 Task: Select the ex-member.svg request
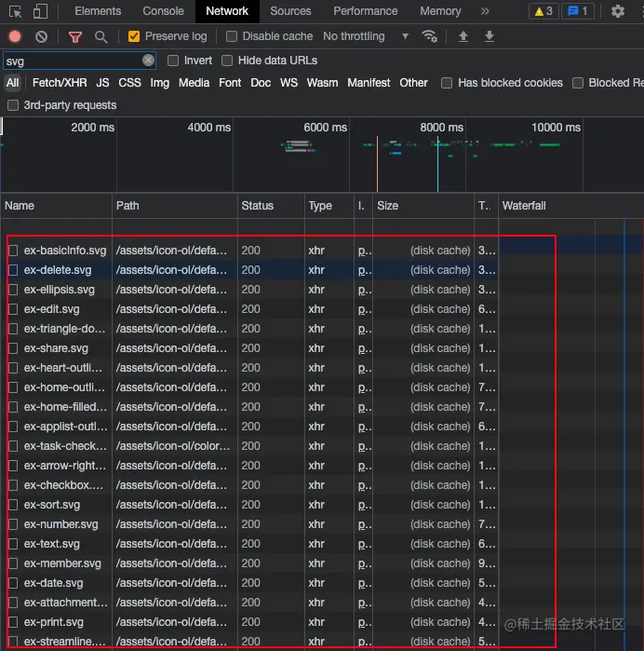click(x=62, y=563)
